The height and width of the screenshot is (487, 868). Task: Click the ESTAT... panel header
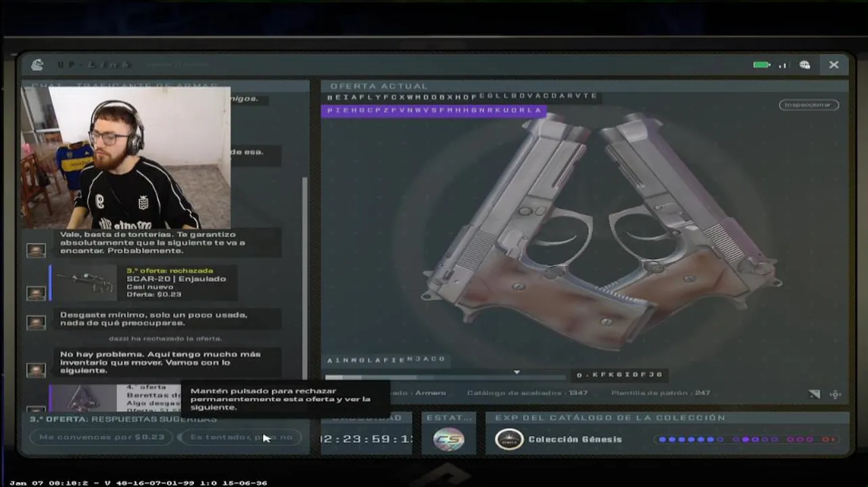[x=449, y=418]
